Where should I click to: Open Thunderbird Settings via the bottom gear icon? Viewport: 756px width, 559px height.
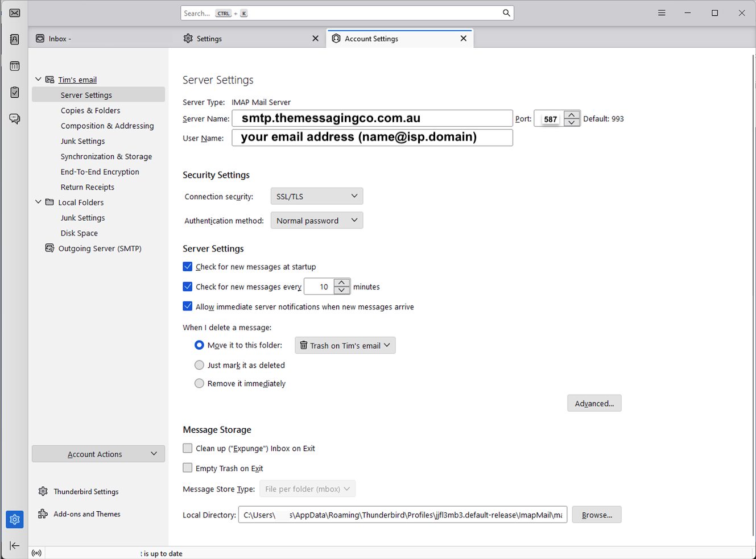pos(14,519)
